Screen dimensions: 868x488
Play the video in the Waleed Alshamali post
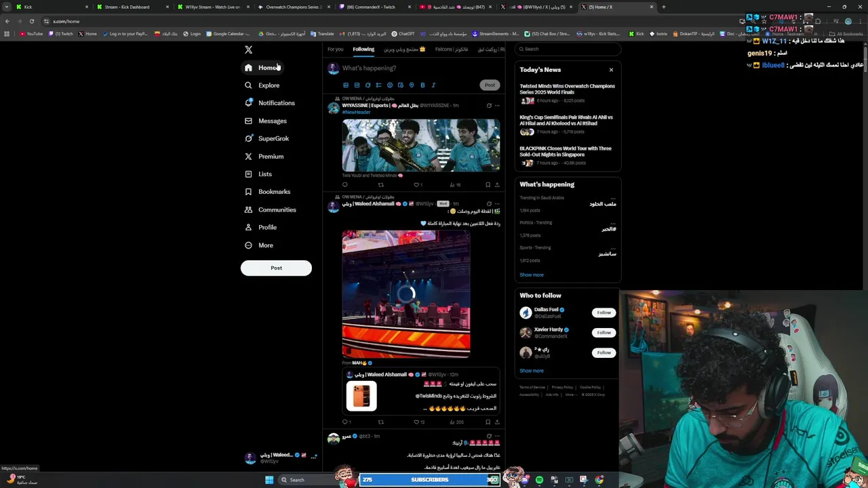pos(406,293)
